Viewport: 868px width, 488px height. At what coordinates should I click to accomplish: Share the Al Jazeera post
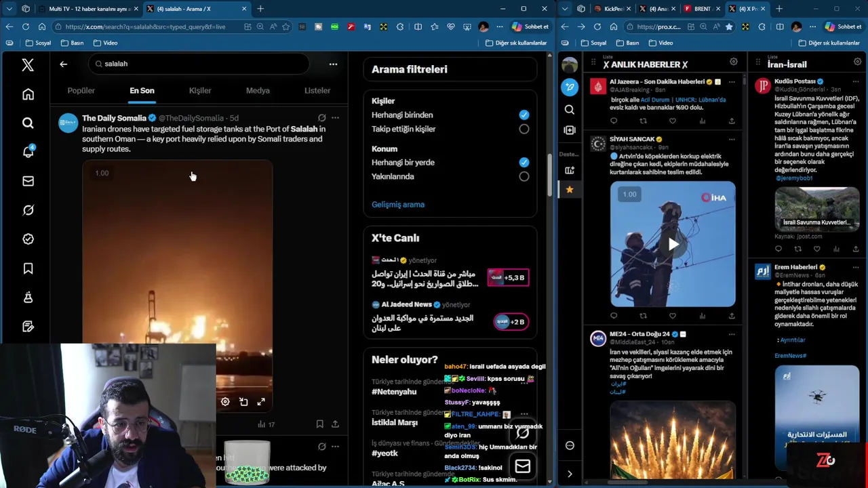(x=732, y=121)
